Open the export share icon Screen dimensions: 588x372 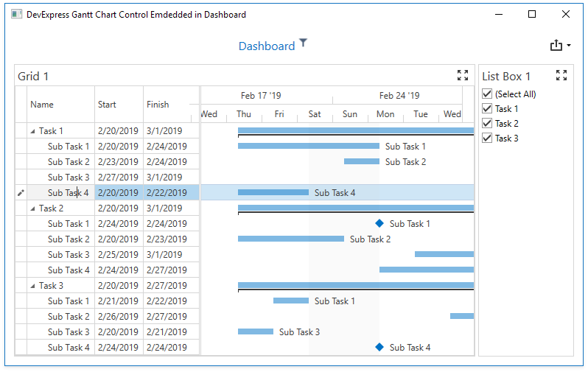point(556,45)
